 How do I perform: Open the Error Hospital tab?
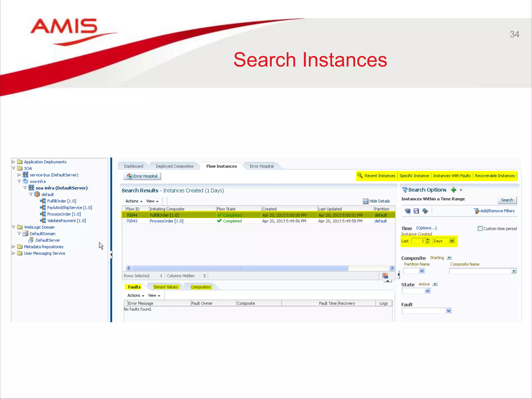click(x=262, y=166)
